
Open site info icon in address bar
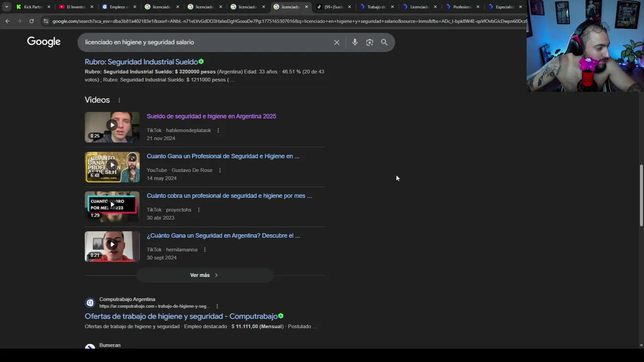tap(46, 21)
